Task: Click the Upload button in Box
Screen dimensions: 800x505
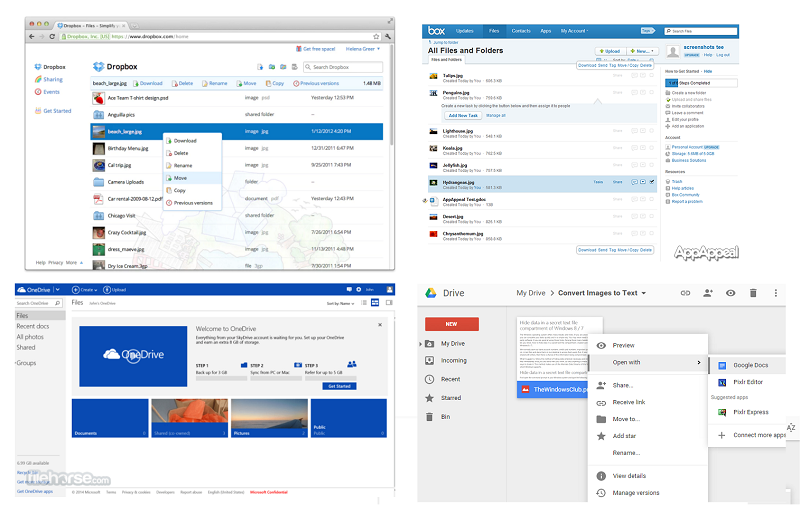Action: 610,51
